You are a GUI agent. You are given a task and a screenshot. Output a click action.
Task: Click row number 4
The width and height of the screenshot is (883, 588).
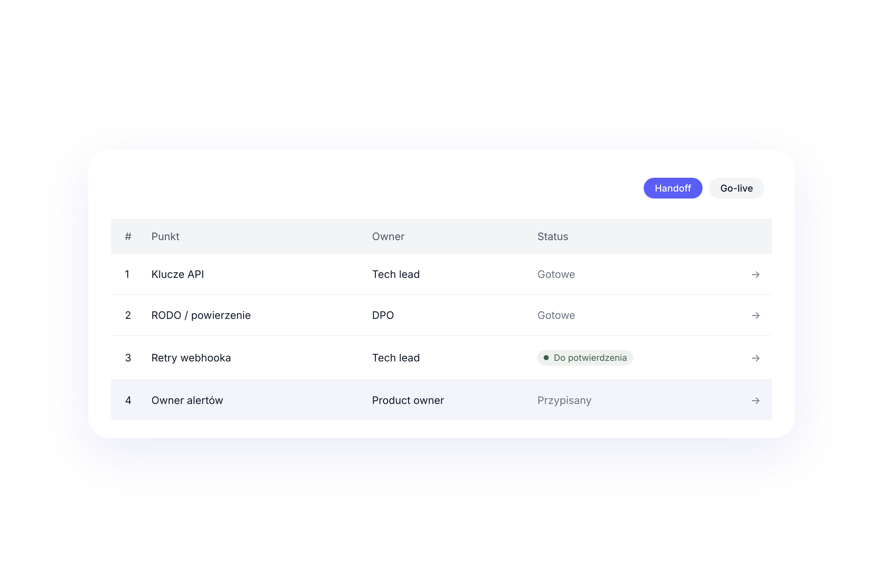tap(128, 401)
